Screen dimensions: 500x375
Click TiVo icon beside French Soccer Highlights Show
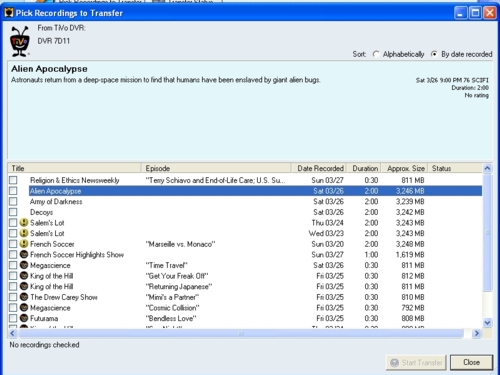[x=24, y=254]
